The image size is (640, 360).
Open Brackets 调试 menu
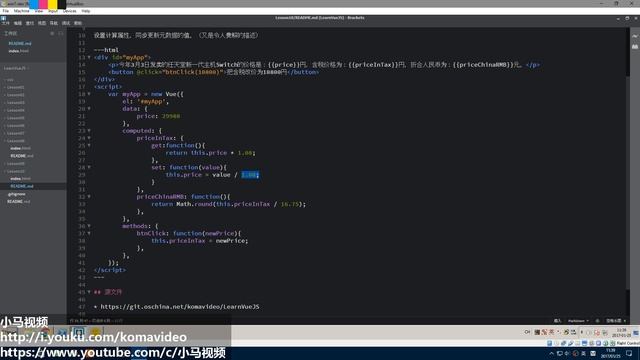pyautogui.click(x=66, y=23)
